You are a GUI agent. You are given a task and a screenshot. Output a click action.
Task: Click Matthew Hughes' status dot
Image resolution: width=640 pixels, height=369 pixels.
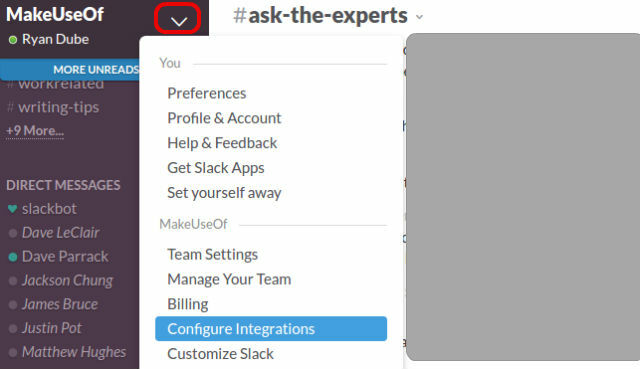(x=13, y=352)
